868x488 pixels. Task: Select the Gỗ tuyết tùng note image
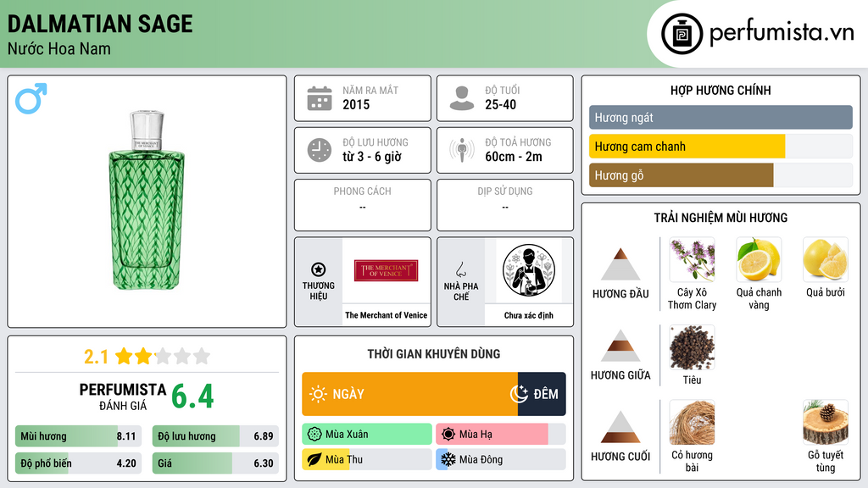pos(826,423)
